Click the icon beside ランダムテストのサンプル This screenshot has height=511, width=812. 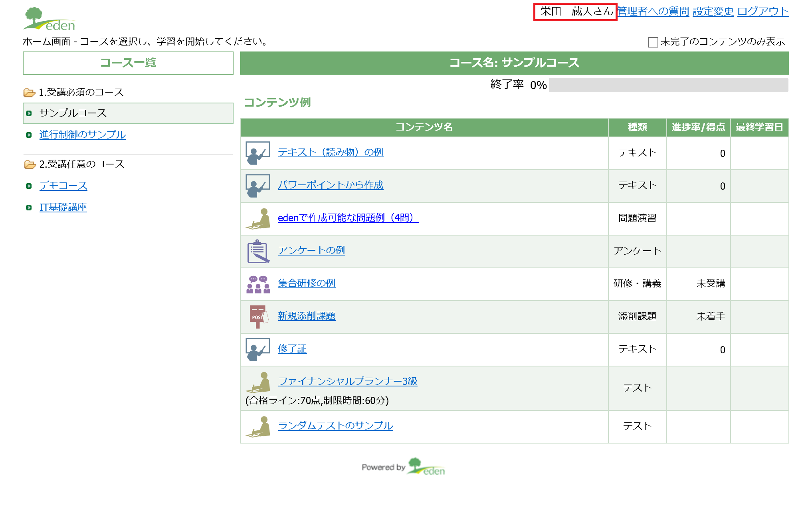[x=257, y=426]
